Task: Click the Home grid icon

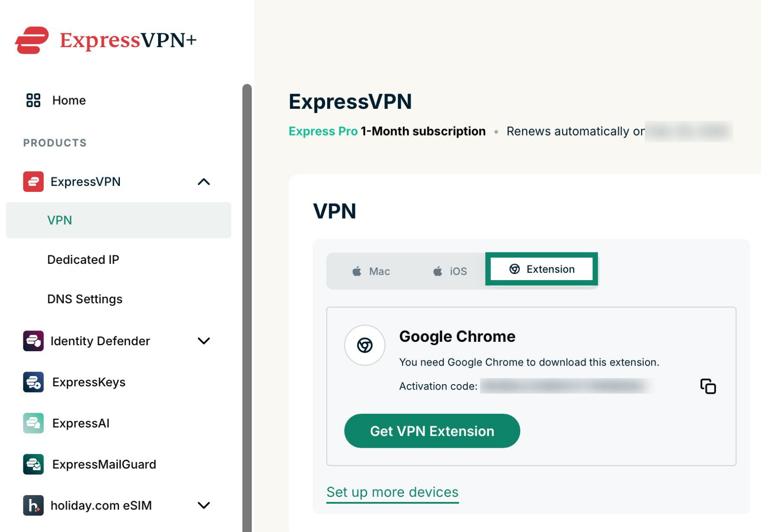Action: [x=33, y=100]
